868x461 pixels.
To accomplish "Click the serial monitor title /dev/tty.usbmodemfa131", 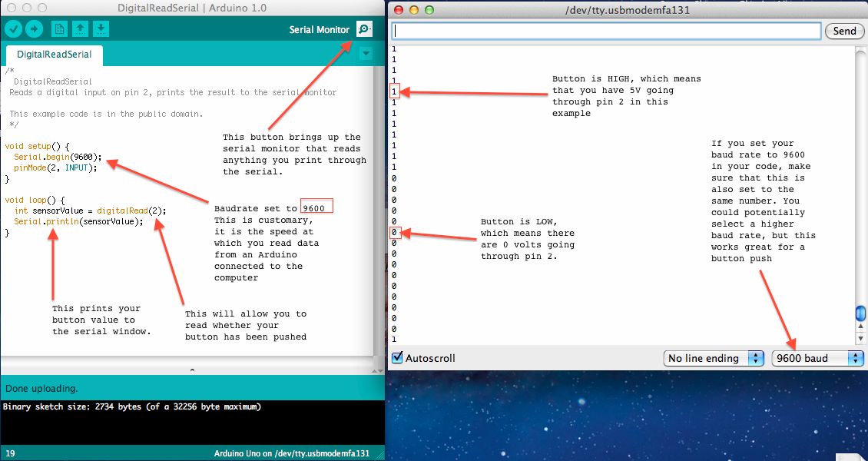I will pyautogui.click(x=628, y=10).
